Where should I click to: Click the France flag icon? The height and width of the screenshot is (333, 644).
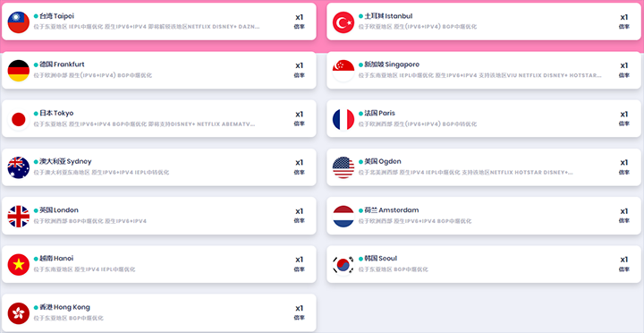pos(343,119)
